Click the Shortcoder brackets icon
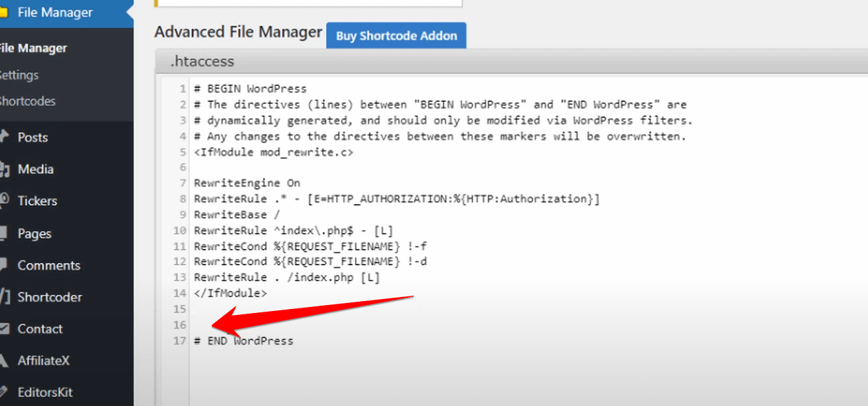 click(x=4, y=297)
